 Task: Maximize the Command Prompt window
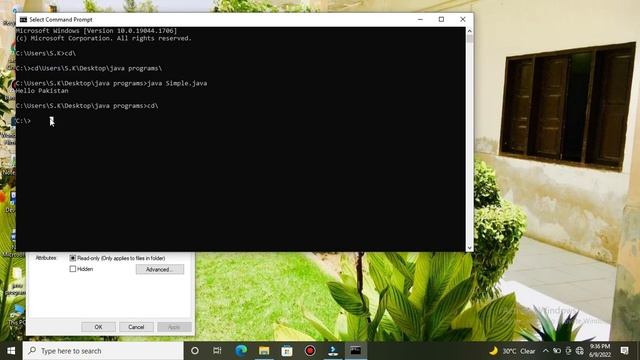point(441,20)
